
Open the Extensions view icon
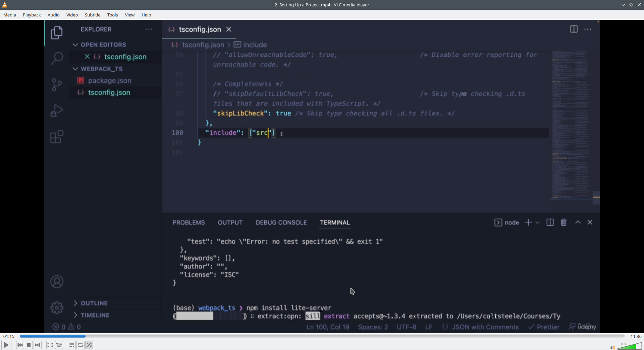(57, 137)
